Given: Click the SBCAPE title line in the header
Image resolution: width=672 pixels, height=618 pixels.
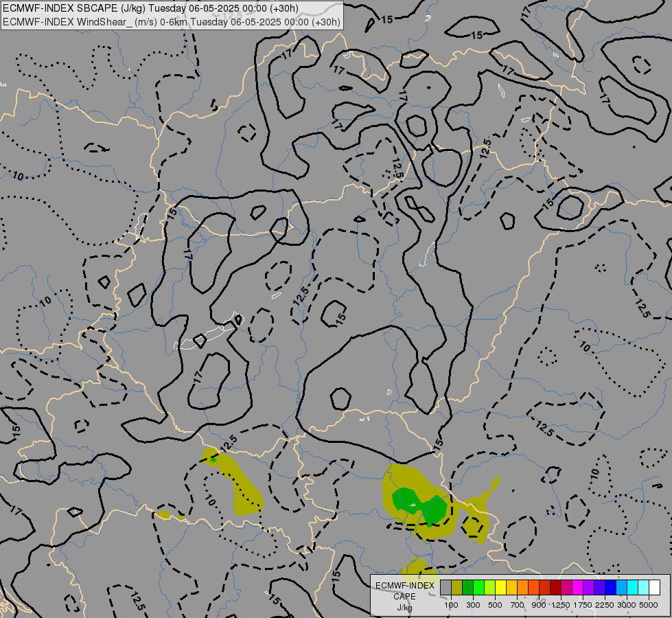Looking at the screenshot, I should coord(150,8).
